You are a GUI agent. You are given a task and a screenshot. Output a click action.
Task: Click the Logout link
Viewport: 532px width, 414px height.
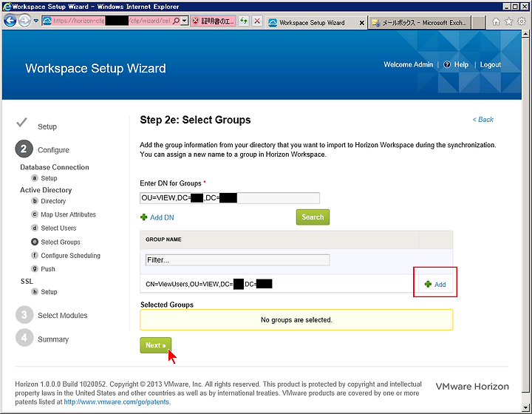(x=491, y=64)
